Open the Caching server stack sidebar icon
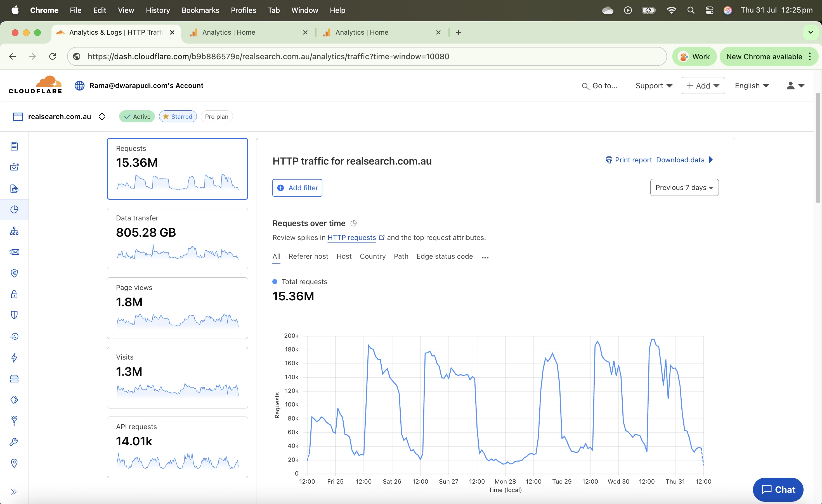Screen dimensions: 822x504 [14, 378]
